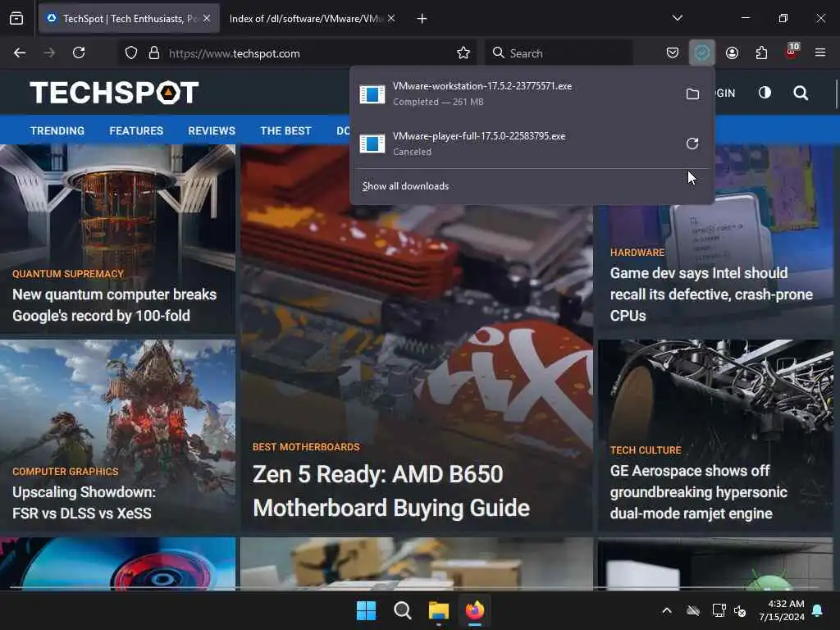Image resolution: width=840 pixels, height=630 pixels.
Task: Close the Index of /dl/software tab
Action: (x=391, y=18)
